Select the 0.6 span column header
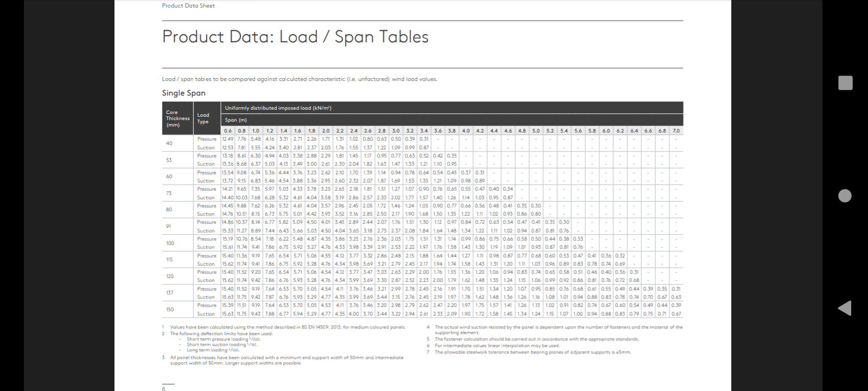 click(x=228, y=131)
